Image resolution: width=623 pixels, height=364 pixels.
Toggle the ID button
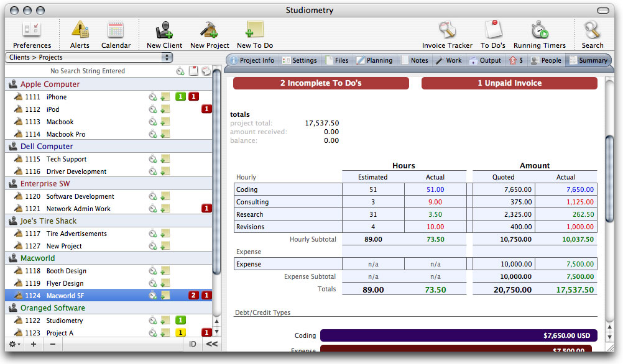tap(193, 344)
